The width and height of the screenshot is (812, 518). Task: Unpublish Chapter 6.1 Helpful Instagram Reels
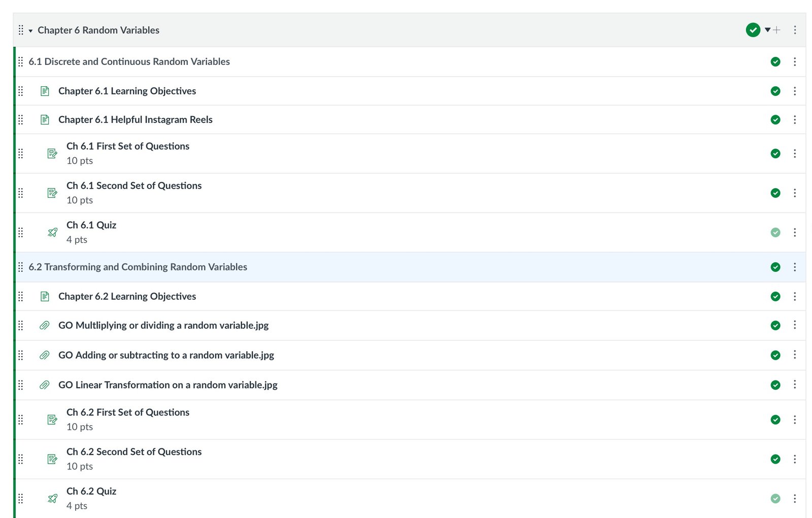(775, 120)
